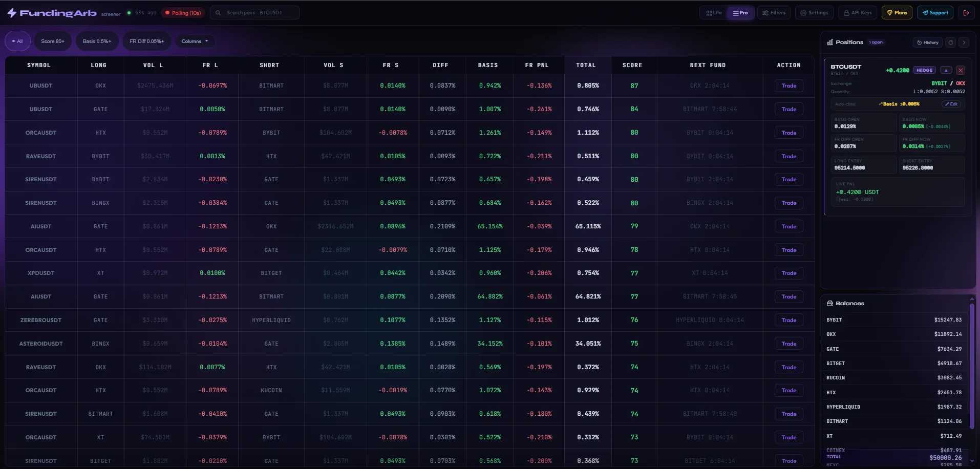Screen dimensions: 980x469
Task: Refresh the Positions panel
Action: click(x=951, y=42)
